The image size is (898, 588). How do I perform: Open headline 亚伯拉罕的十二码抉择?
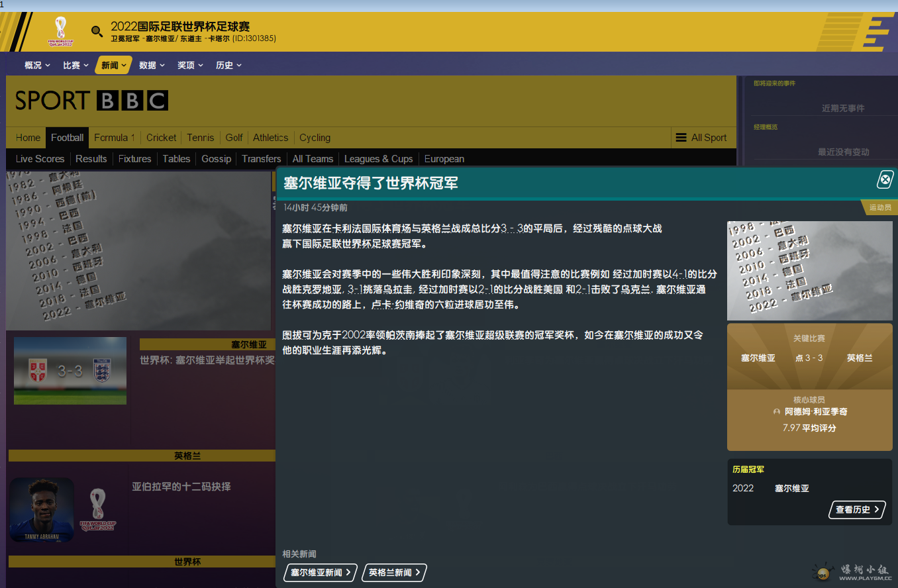click(x=181, y=487)
